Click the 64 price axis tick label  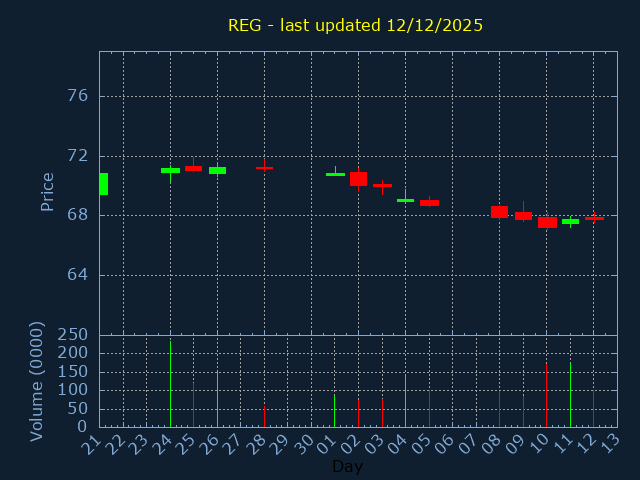click(77, 275)
